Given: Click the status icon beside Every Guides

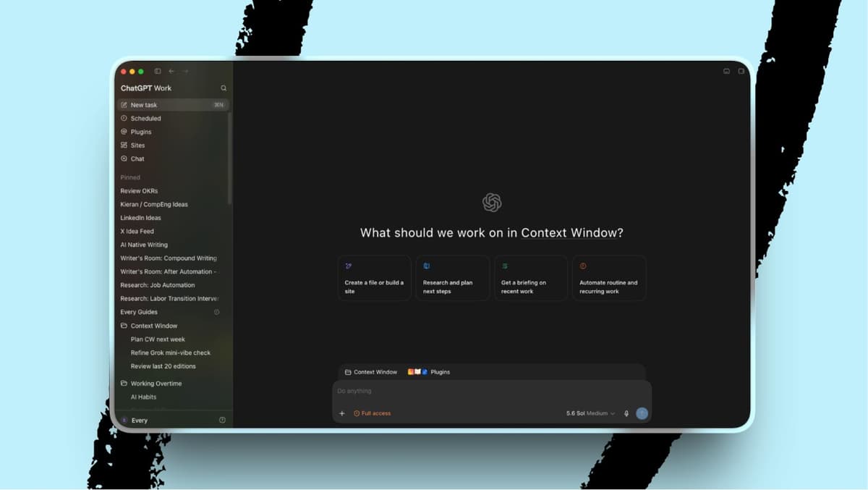Looking at the screenshot, I should point(217,312).
